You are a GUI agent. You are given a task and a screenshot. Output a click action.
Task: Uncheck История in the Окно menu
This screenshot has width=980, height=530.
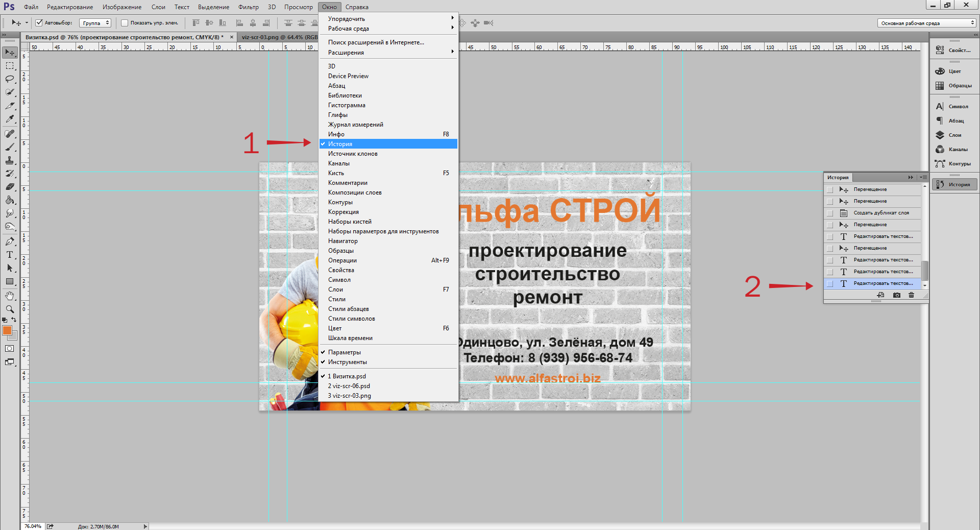tap(388, 144)
